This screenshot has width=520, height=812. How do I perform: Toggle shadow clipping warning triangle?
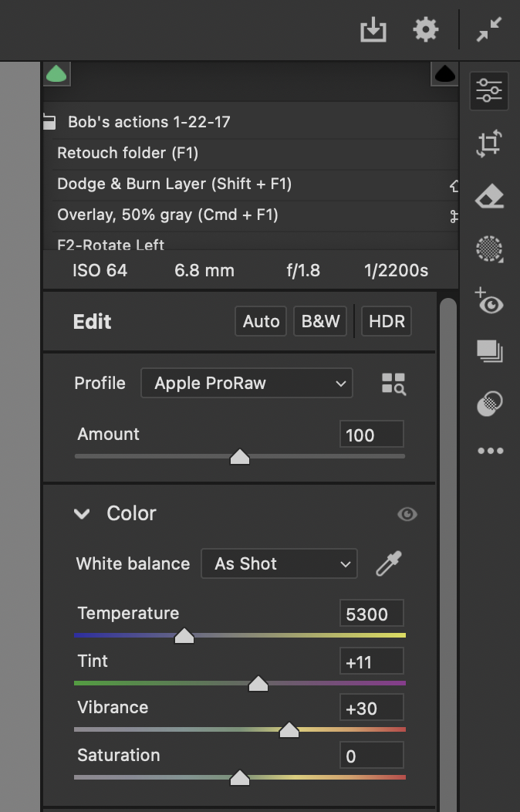56,74
